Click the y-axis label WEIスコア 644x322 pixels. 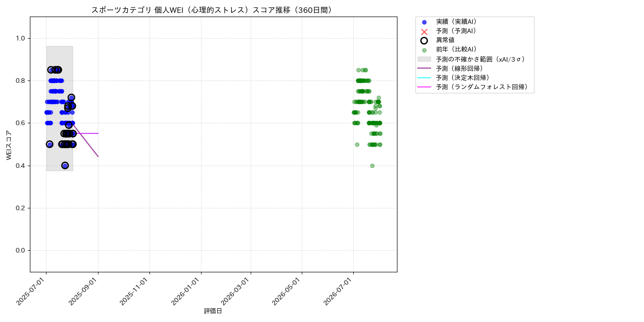[9, 144]
